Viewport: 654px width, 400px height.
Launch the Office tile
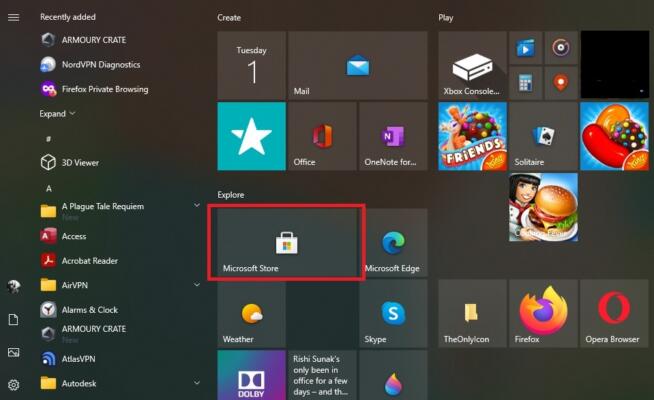tap(322, 136)
